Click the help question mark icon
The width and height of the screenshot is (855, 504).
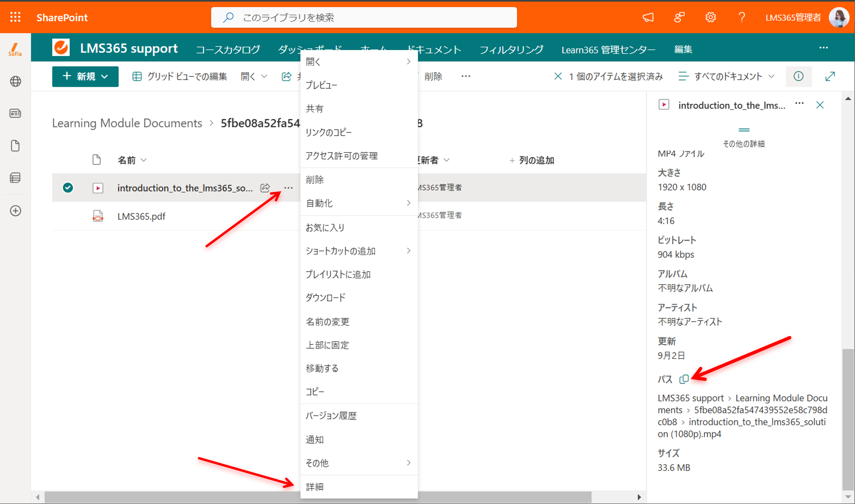click(742, 17)
